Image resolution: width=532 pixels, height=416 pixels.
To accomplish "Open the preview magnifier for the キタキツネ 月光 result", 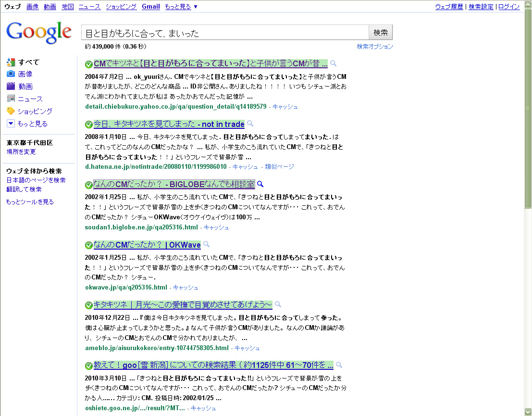I will [x=278, y=304].
